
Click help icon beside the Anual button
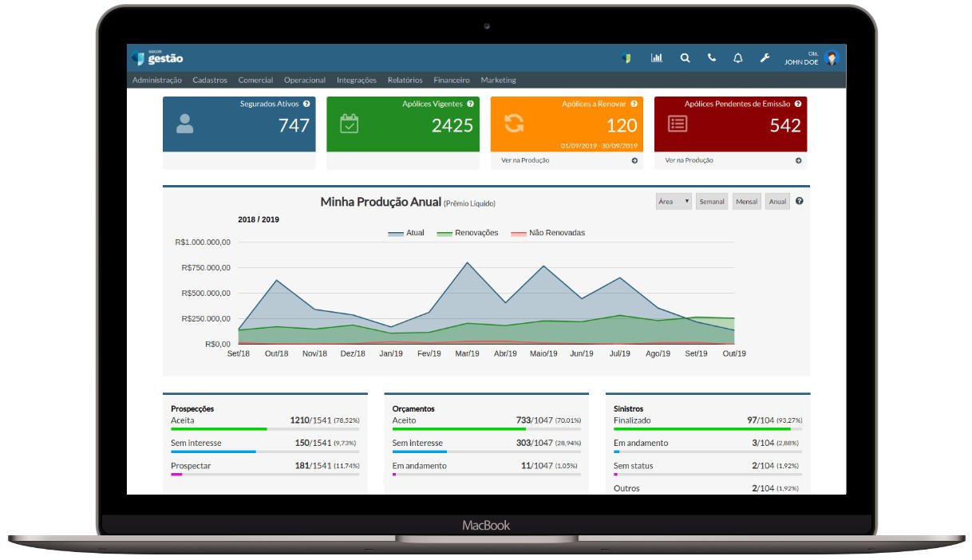tap(799, 201)
